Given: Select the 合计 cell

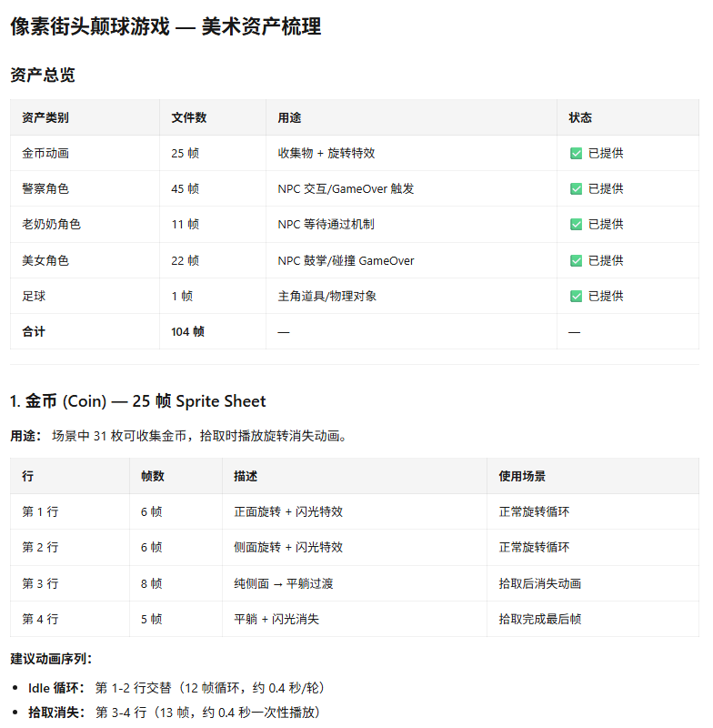Looking at the screenshot, I should pyautogui.click(x=85, y=331).
